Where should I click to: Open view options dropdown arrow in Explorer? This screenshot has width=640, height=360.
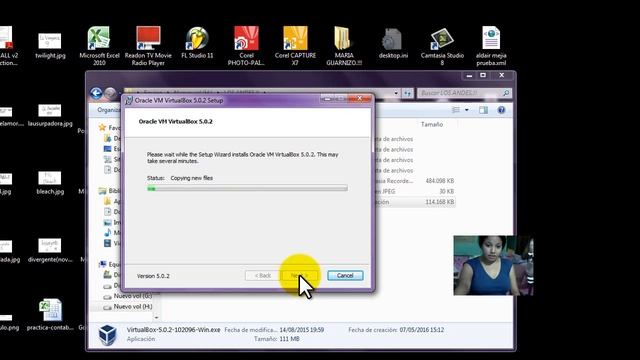(467, 110)
